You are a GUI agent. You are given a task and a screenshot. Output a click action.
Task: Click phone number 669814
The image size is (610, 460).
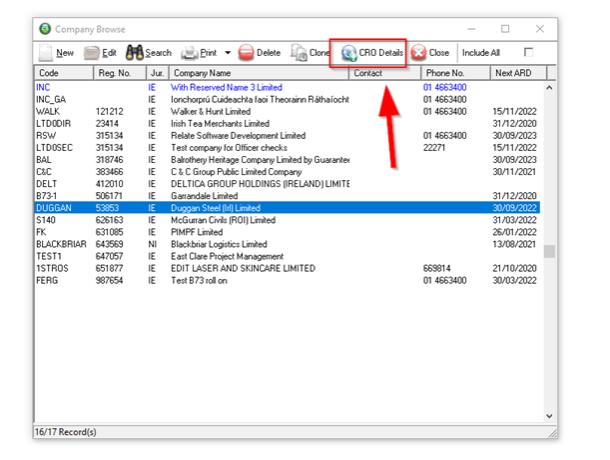pos(436,268)
